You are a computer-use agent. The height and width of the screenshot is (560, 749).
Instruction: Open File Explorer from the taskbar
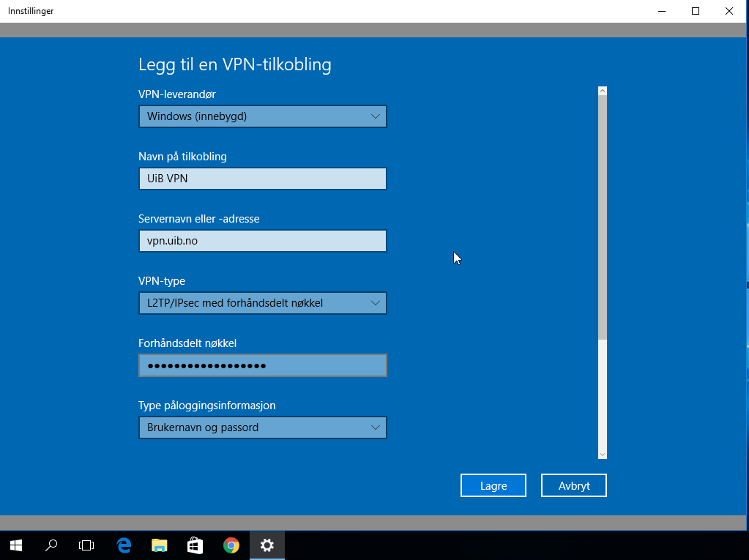pyautogui.click(x=159, y=545)
